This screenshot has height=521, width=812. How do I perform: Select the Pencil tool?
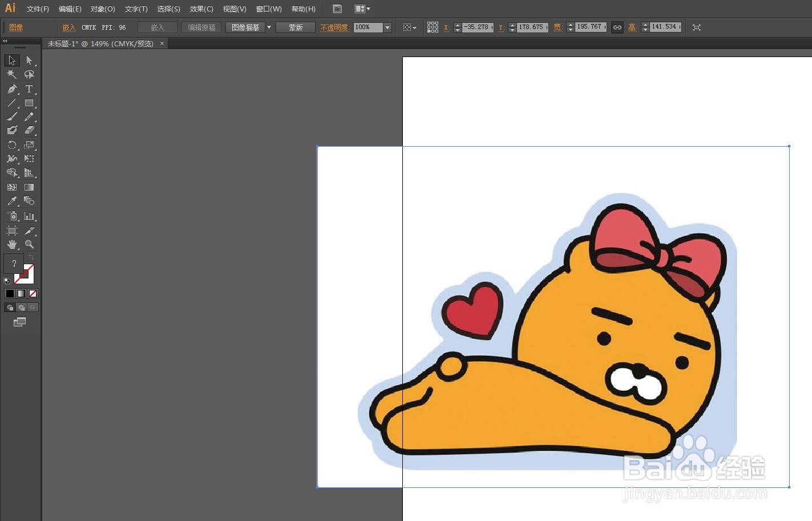point(29,116)
